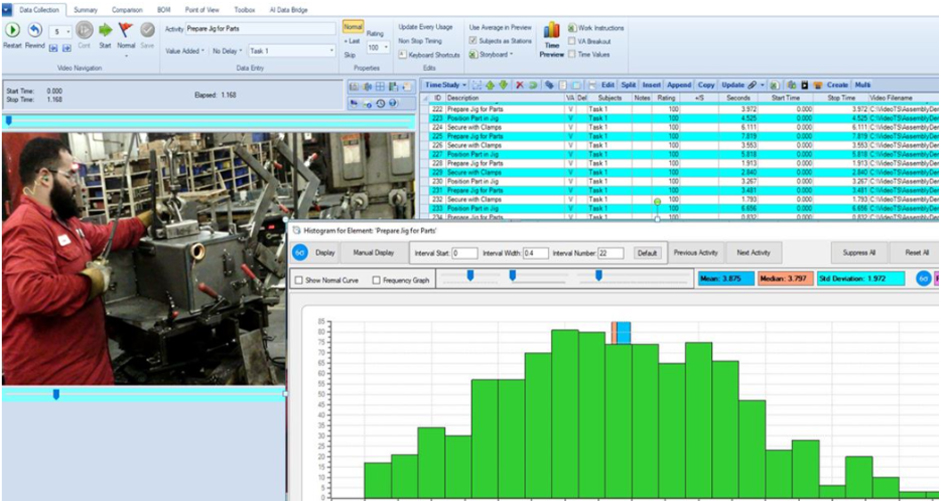Click the Next Activity button
Screen dimensions: 941x501
(x=752, y=253)
